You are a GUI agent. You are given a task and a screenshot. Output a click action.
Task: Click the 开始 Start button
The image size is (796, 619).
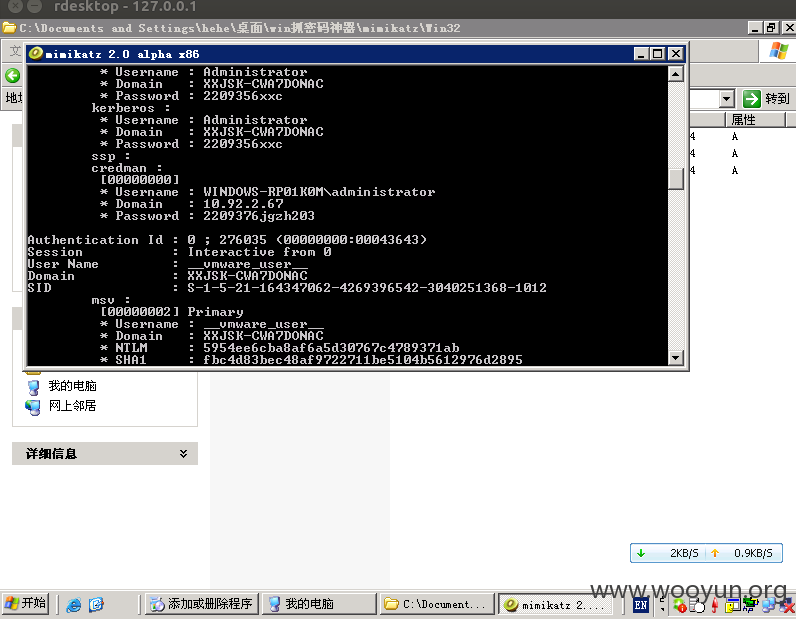point(26,603)
